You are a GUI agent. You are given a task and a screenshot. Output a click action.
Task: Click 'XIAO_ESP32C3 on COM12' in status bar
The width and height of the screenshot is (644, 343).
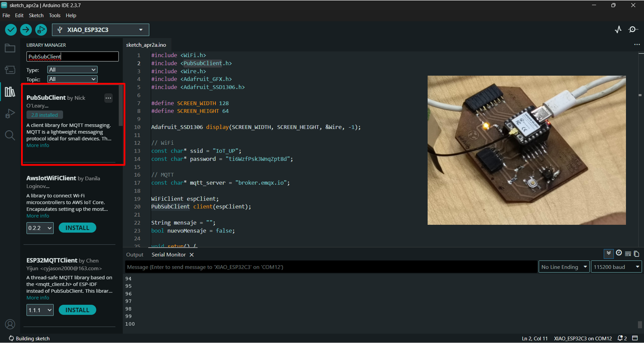pyautogui.click(x=583, y=338)
